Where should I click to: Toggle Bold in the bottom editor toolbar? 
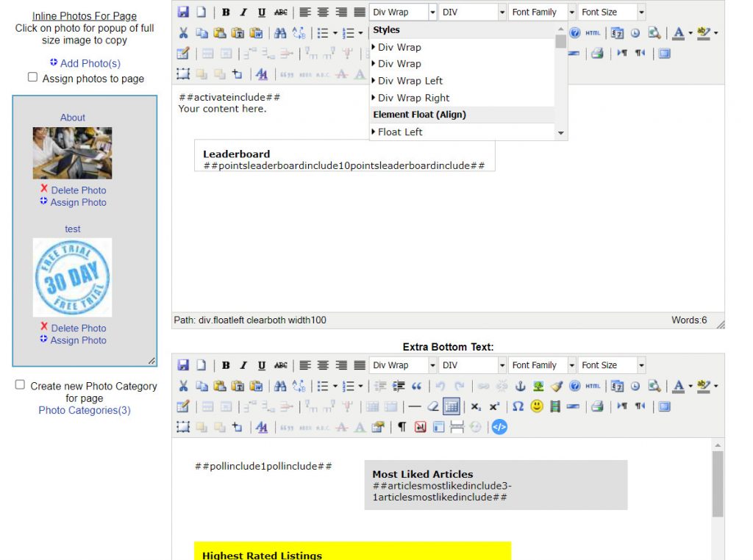pos(226,365)
